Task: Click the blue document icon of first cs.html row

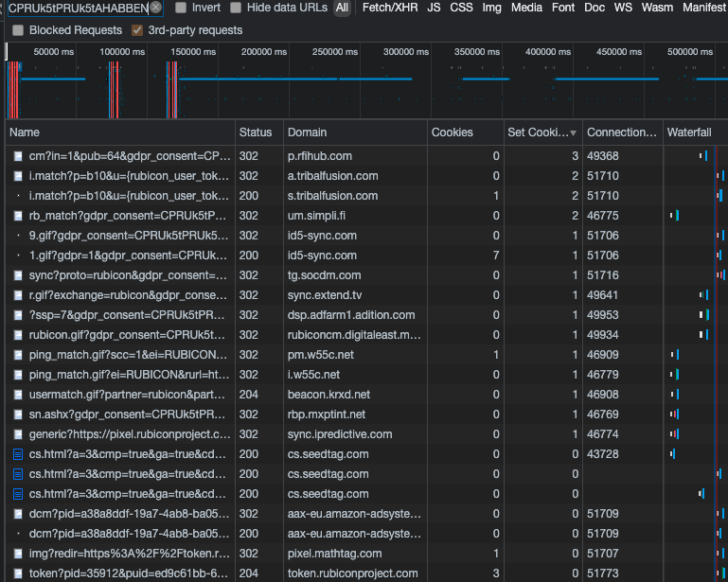Action: click(x=17, y=454)
